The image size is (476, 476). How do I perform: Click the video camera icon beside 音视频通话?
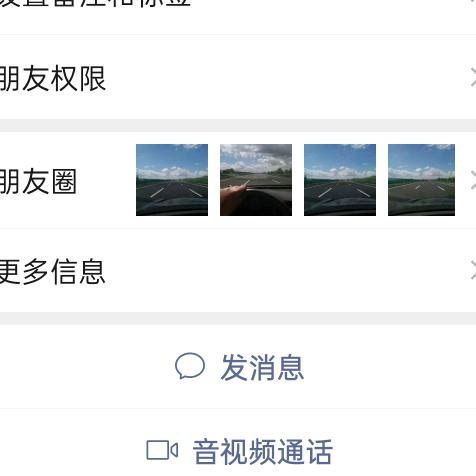pyautogui.click(x=162, y=450)
